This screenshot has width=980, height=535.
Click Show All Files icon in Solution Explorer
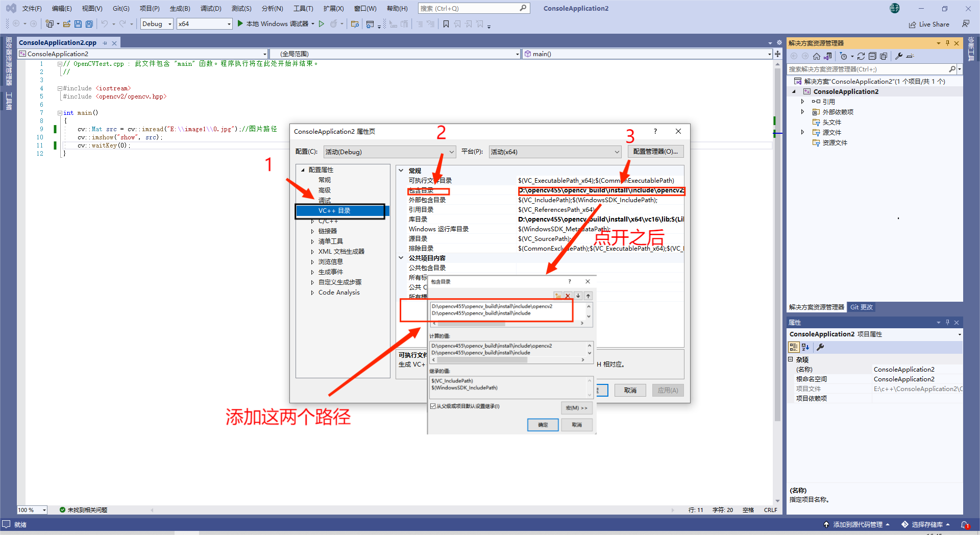tap(884, 56)
